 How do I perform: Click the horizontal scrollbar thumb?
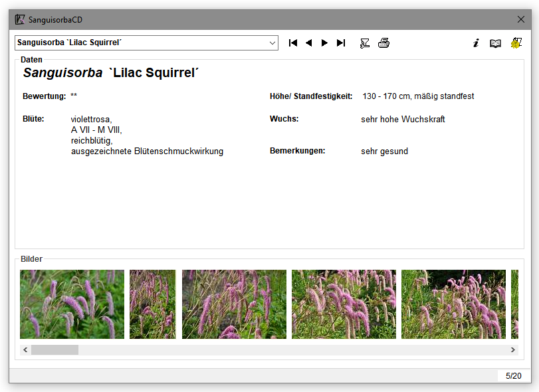coord(54,349)
